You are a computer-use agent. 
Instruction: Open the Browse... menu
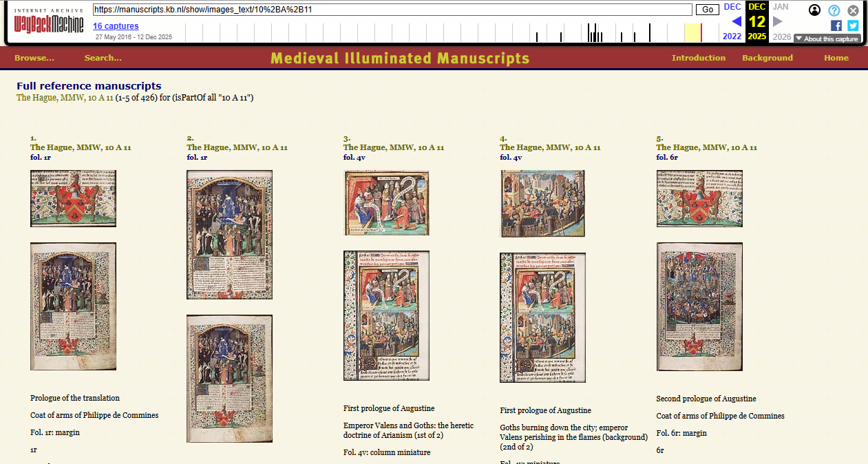[x=34, y=58]
